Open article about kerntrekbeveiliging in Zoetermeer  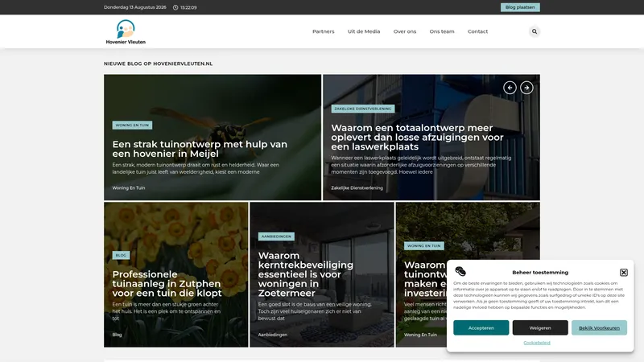[x=306, y=274]
